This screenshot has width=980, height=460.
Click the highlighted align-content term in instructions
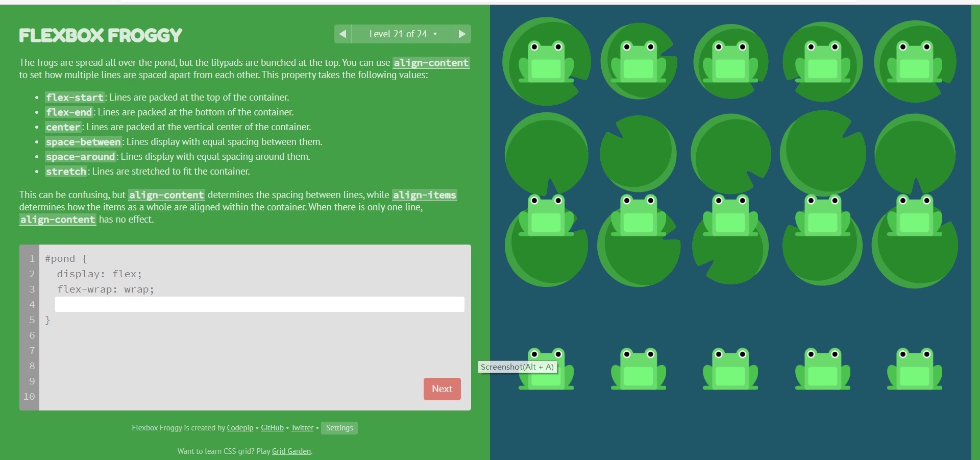(x=430, y=63)
